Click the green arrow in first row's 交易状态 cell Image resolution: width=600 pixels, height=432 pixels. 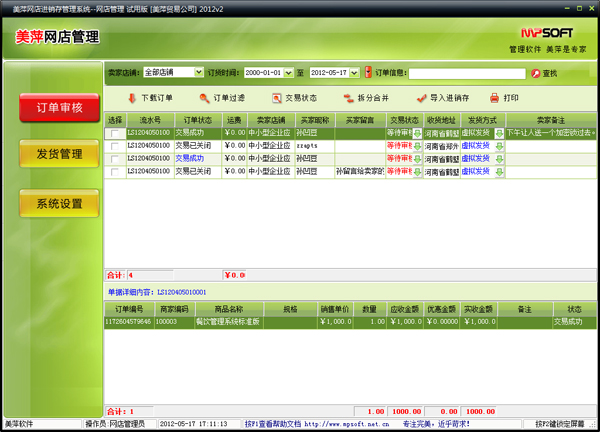tap(418, 133)
